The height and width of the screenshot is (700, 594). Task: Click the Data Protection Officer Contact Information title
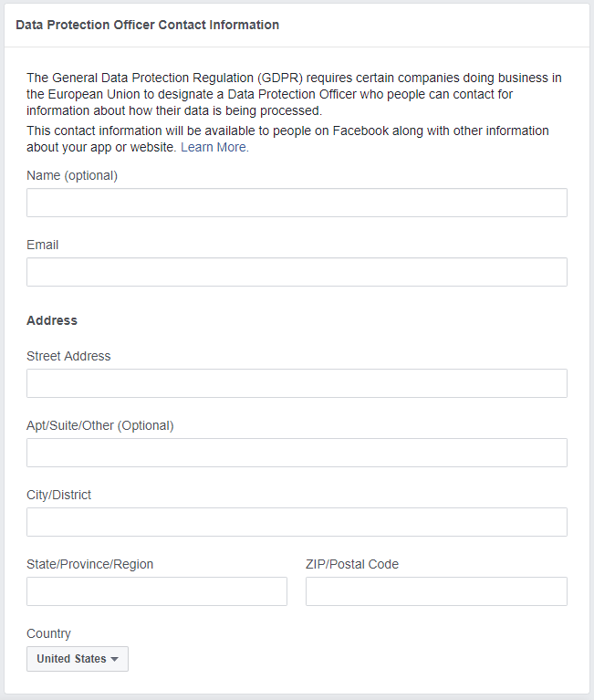[148, 25]
